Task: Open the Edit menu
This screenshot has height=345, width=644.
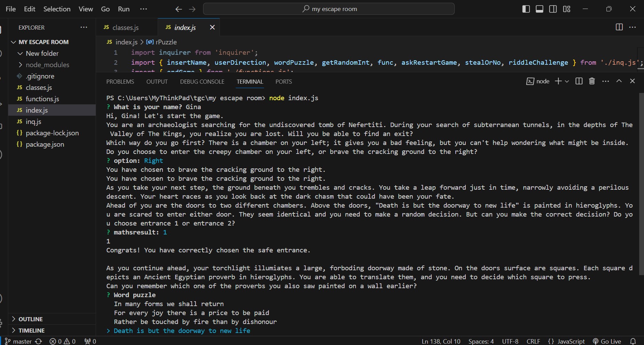Action: point(30,9)
